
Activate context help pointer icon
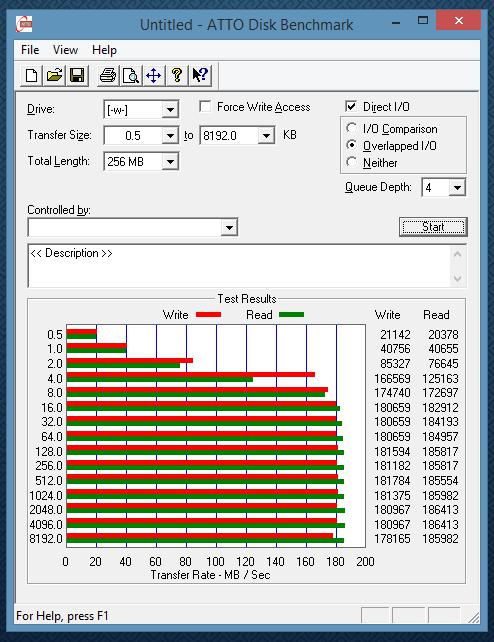(x=200, y=75)
